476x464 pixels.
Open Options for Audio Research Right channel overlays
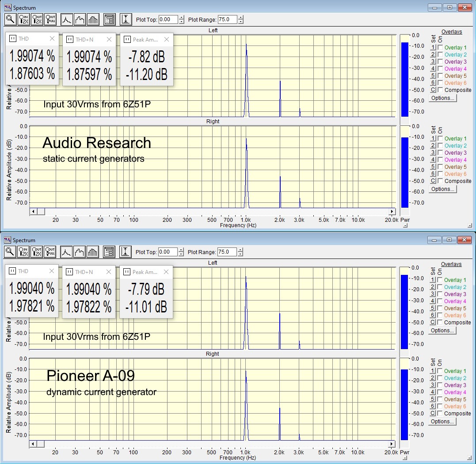click(442, 189)
